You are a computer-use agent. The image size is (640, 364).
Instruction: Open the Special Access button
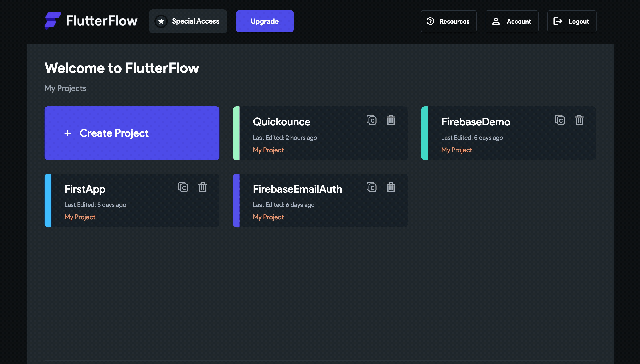pos(188,21)
